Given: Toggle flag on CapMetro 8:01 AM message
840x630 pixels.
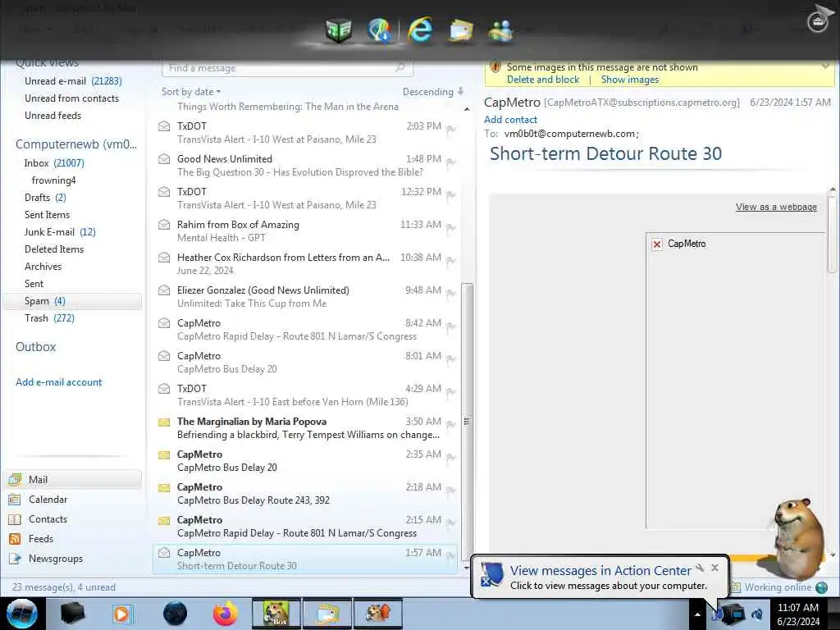Looking at the screenshot, I should click(451, 359).
